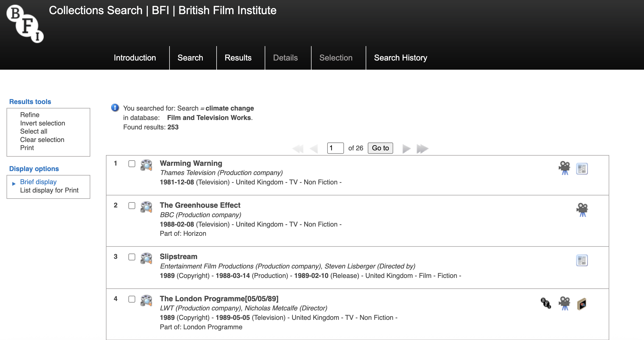This screenshot has height=340, width=644.
Task: Click film camera icon for The Greenhouse Effect
Action: 582,210
